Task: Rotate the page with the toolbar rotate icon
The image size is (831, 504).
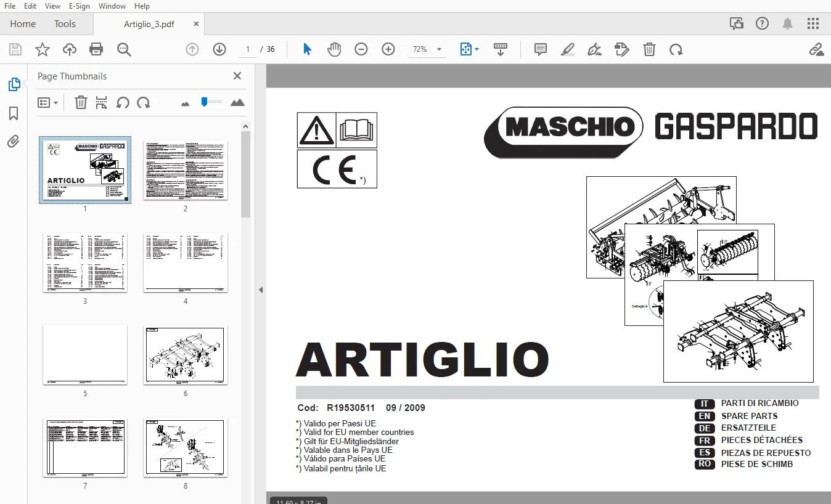Action: tap(676, 49)
